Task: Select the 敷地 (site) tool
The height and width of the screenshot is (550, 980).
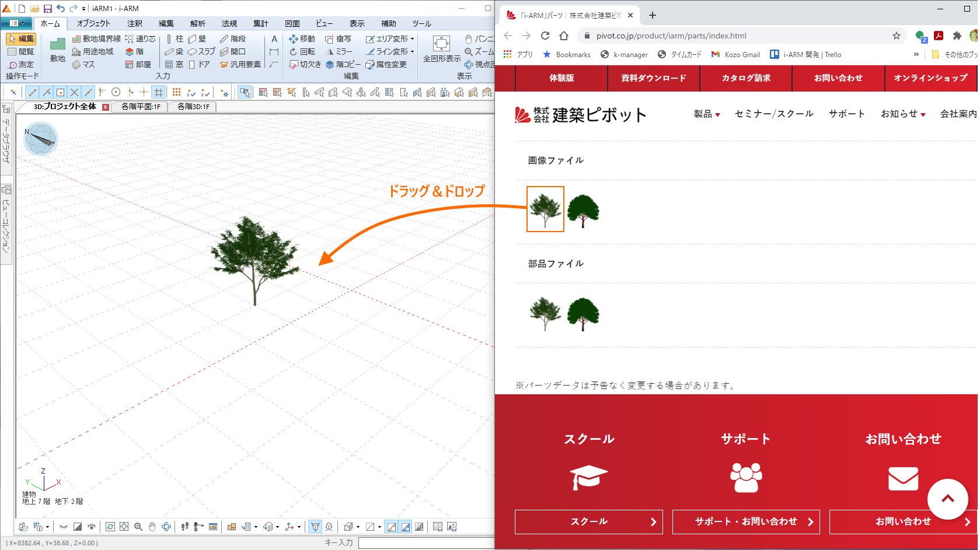Action: pyautogui.click(x=57, y=50)
